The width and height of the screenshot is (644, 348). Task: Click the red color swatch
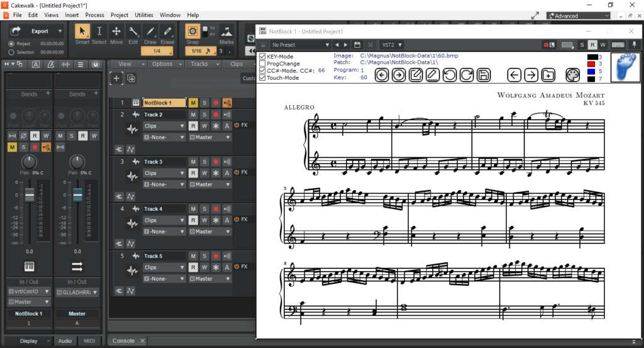point(591,64)
